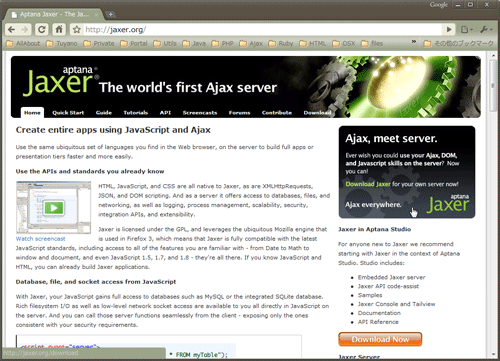Click the address bar showing http://jaxer.org/

[262, 30]
